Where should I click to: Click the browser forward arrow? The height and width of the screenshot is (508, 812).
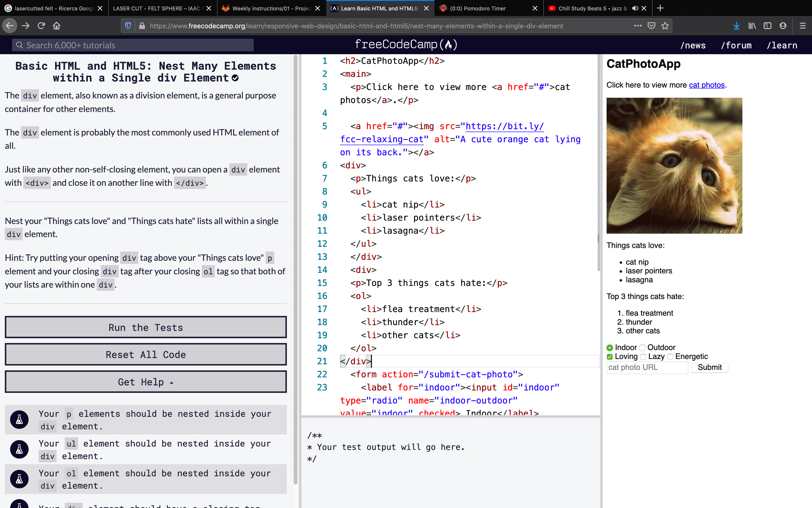click(26, 26)
